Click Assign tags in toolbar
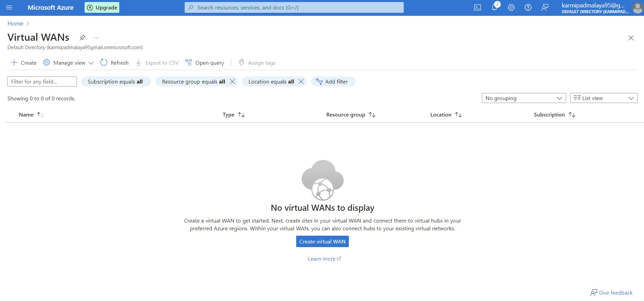The width and height of the screenshot is (644, 301). click(x=257, y=63)
